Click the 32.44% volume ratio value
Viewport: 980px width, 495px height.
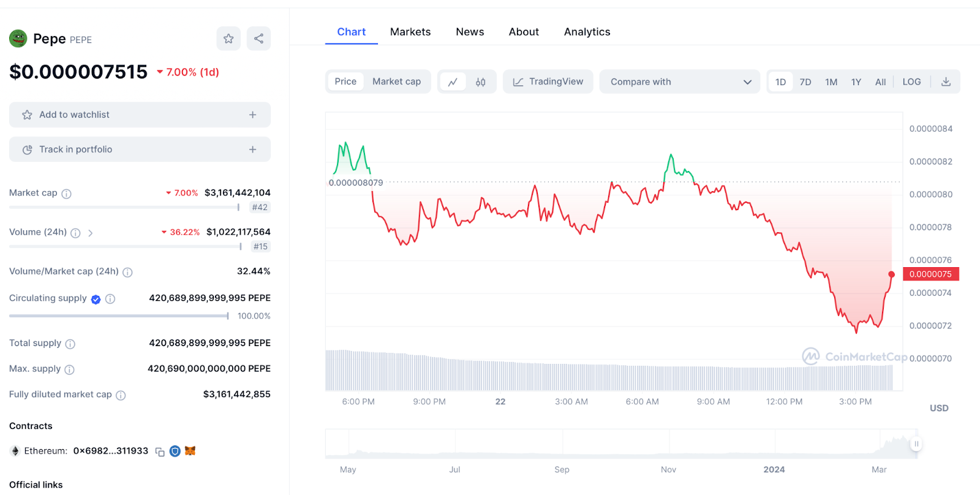[x=254, y=271]
